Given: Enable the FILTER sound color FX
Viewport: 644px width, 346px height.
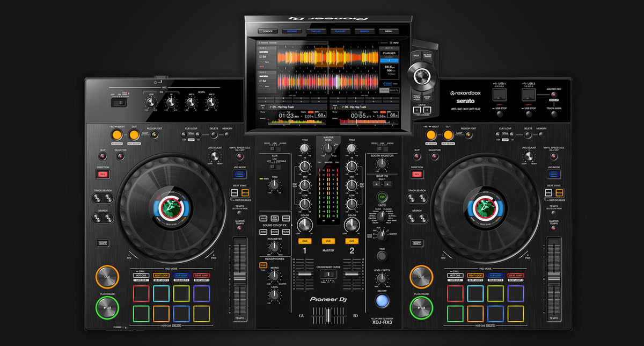Looking at the screenshot, I should coord(286,231).
